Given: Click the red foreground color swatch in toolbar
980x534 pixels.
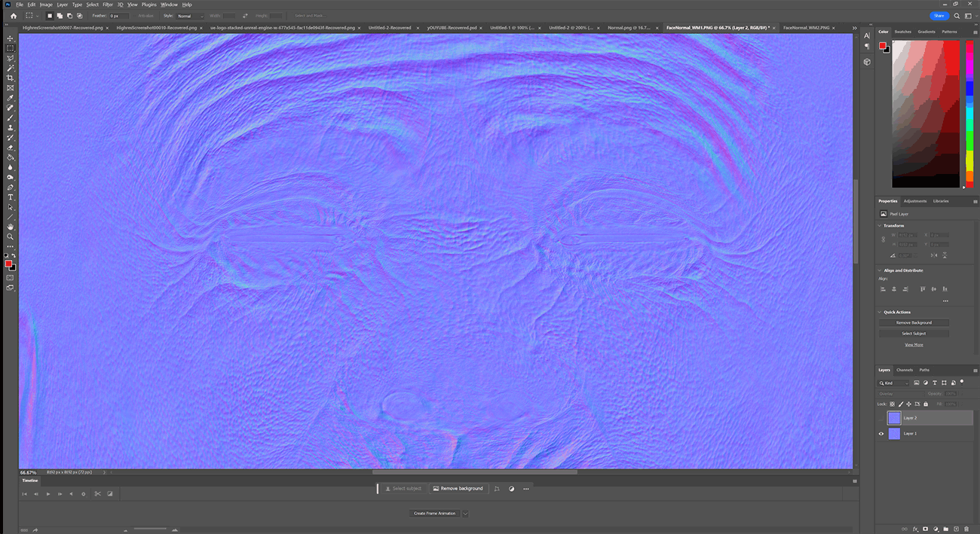Looking at the screenshot, I should [8, 264].
